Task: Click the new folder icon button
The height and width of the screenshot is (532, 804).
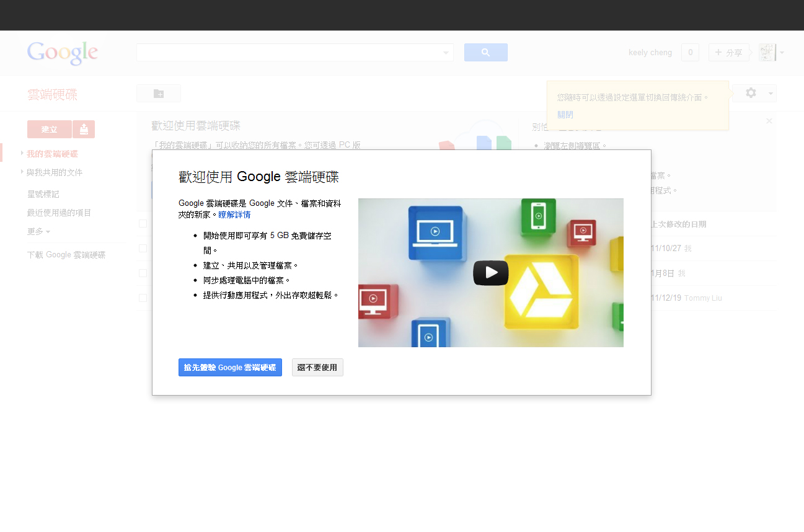Action: [x=159, y=94]
